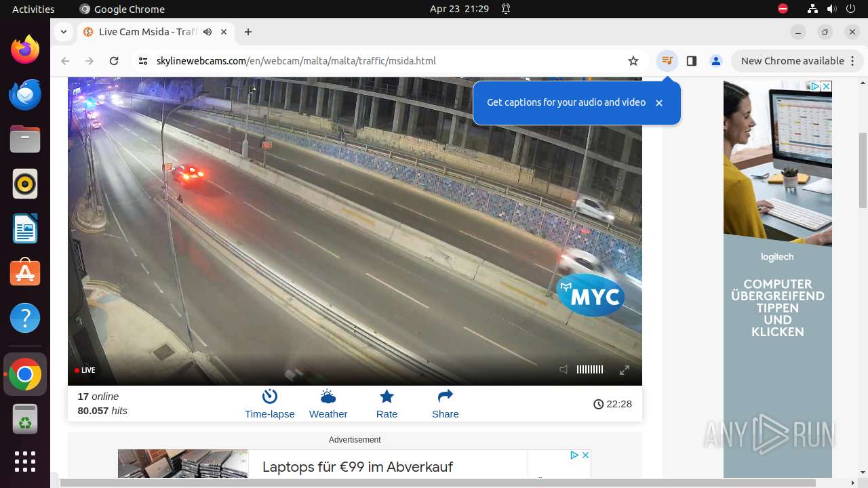Open Rhythmbox music player icon
Image resolution: width=868 pixels, height=488 pixels.
pos(25,184)
